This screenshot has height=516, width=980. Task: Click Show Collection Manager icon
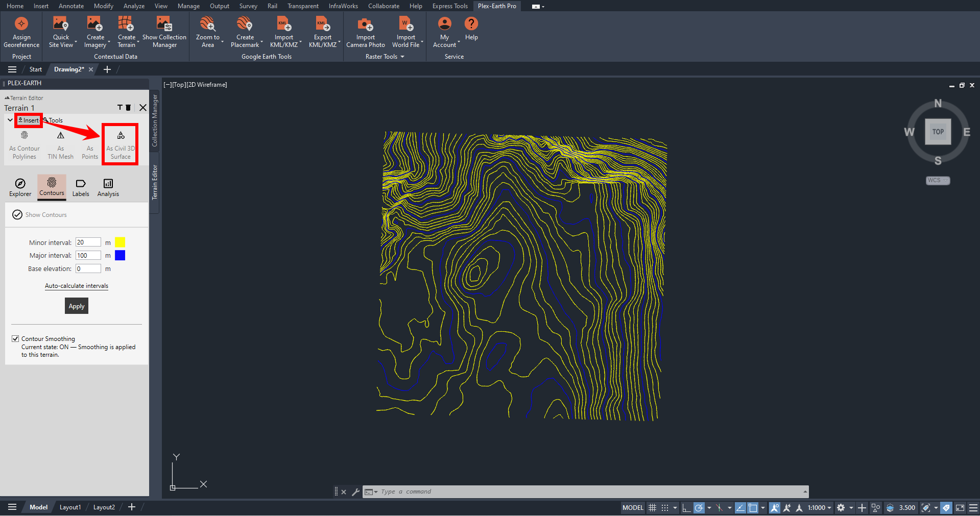164,24
